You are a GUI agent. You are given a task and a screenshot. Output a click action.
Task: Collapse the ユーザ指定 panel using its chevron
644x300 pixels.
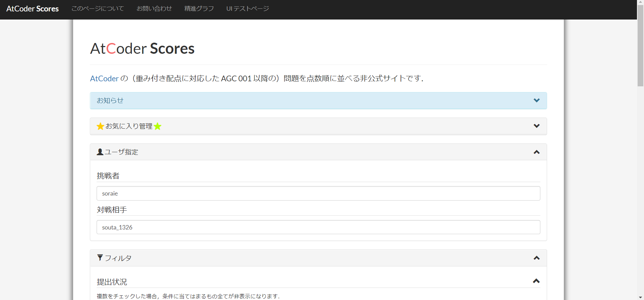[536, 152]
